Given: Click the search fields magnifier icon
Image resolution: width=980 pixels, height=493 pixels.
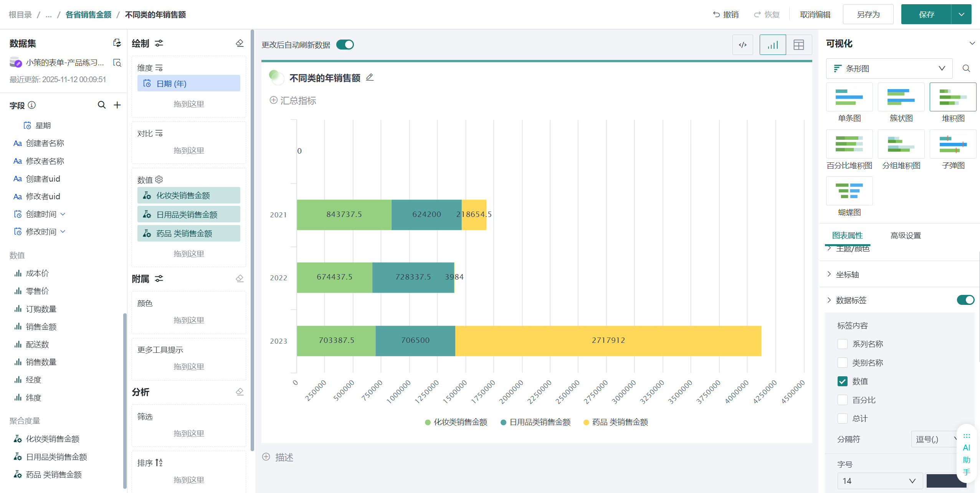Looking at the screenshot, I should (x=101, y=105).
